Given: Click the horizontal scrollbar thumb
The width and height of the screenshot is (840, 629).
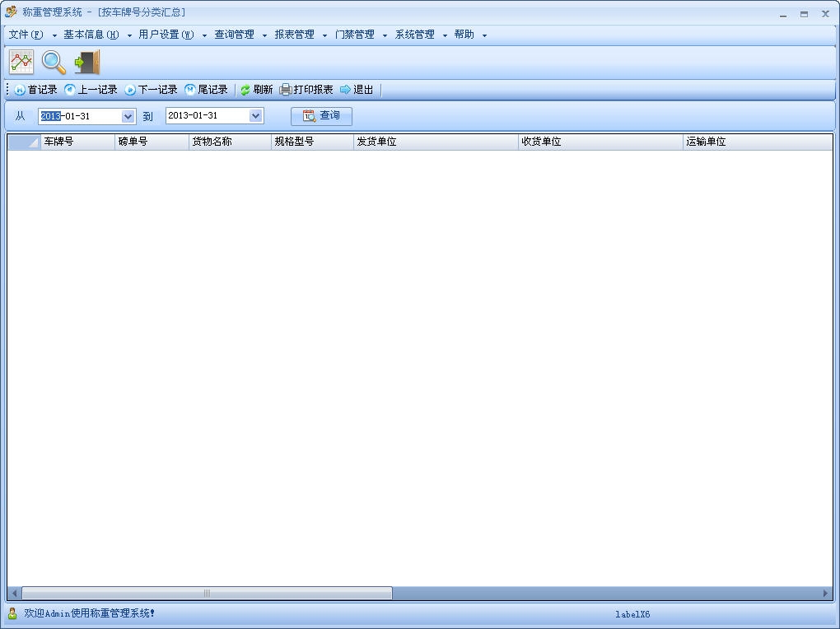Looking at the screenshot, I should pyautogui.click(x=207, y=593).
